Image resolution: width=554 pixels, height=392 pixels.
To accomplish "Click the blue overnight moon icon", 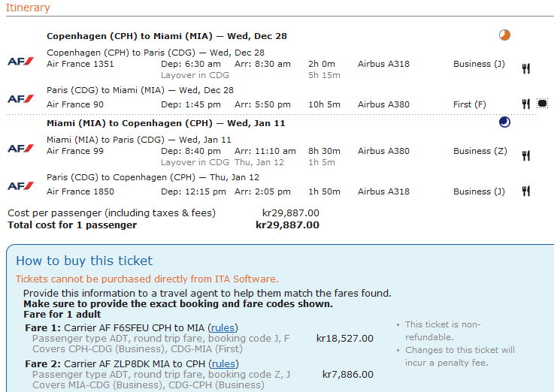I will coord(504,122).
